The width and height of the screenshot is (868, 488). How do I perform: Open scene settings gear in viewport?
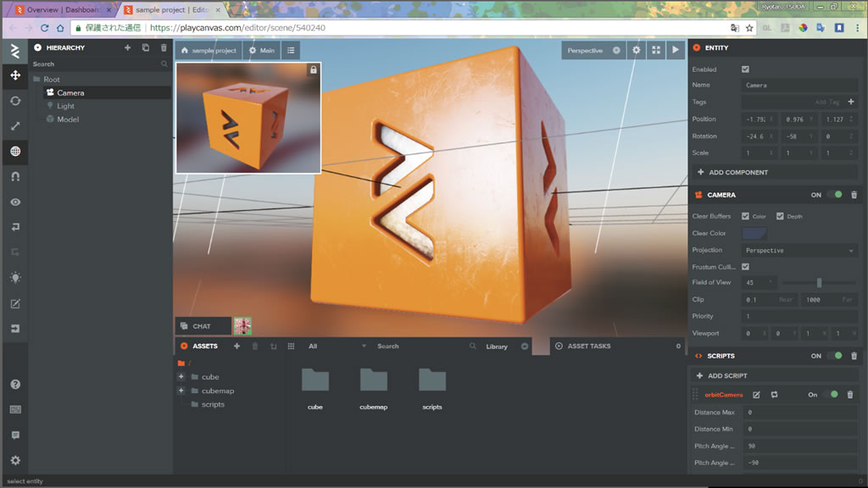pos(636,50)
